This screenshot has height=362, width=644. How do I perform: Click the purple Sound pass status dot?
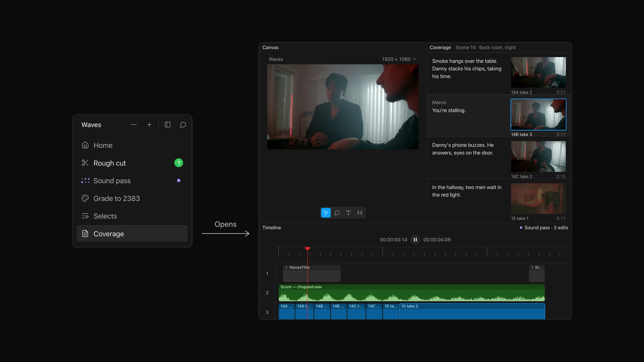(x=178, y=180)
